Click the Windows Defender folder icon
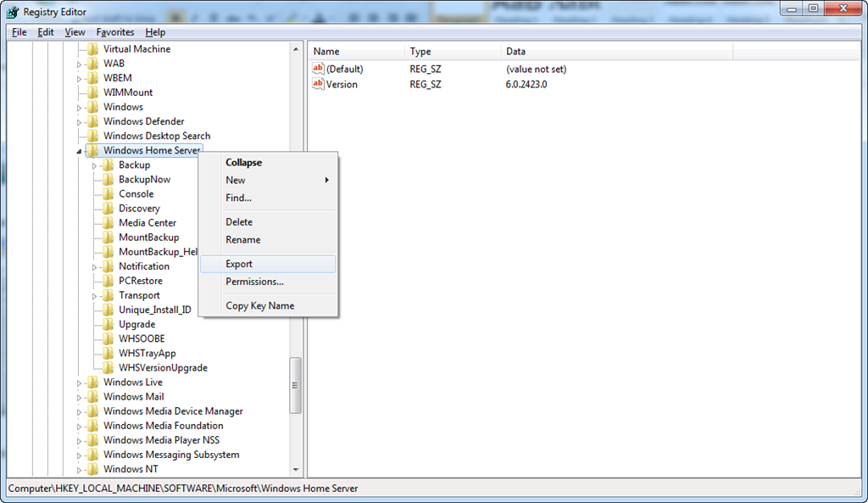This screenshot has width=868, height=503. (93, 121)
